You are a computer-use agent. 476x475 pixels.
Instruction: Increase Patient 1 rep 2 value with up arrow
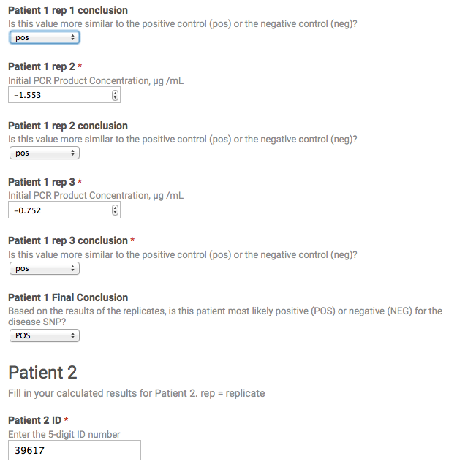[x=116, y=94]
